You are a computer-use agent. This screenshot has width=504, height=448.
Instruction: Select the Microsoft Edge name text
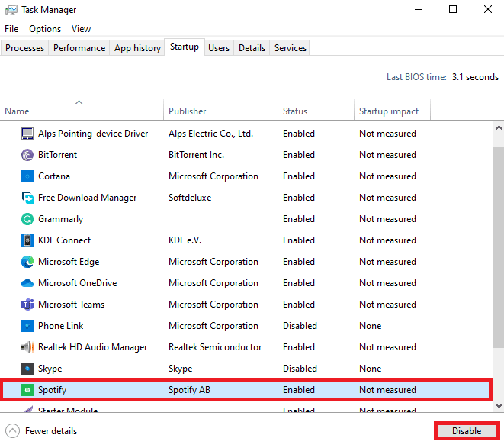tap(69, 262)
